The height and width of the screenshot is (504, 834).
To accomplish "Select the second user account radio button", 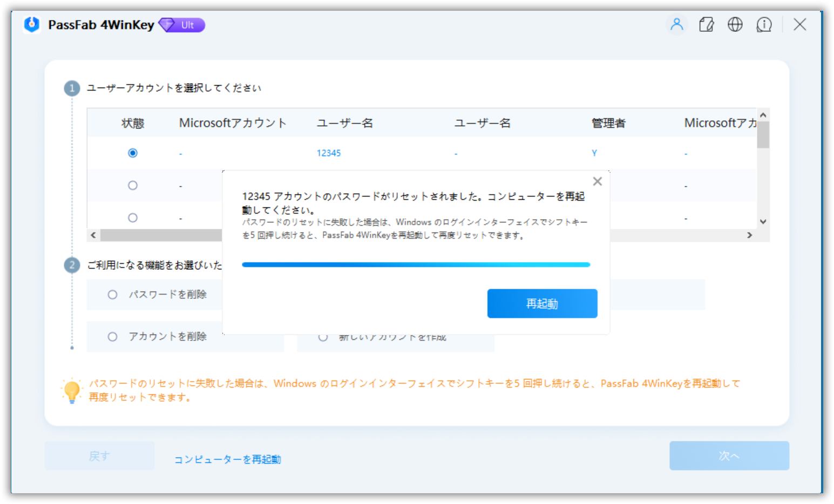I will coord(133,185).
